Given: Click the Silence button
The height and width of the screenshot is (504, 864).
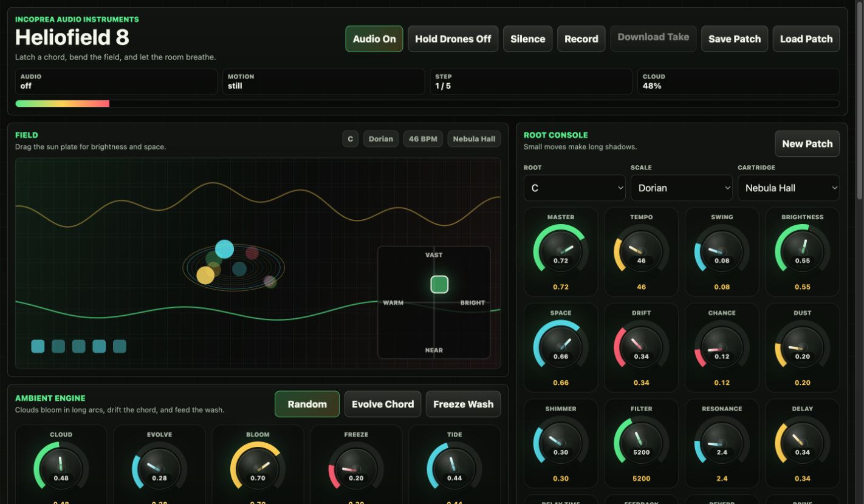Looking at the screenshot, I should tap(527, 39).
